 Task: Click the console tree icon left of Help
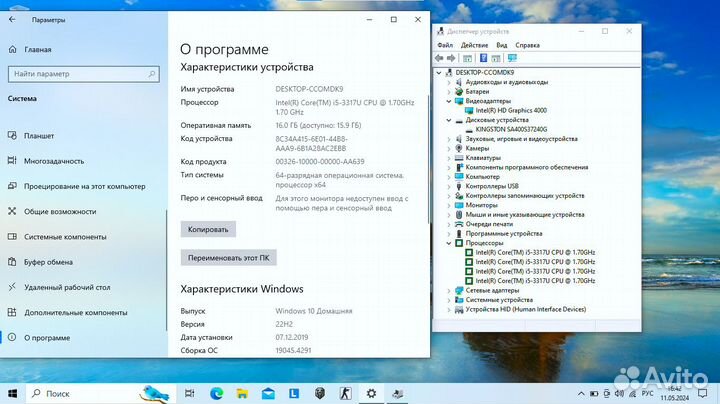(467, 58)
